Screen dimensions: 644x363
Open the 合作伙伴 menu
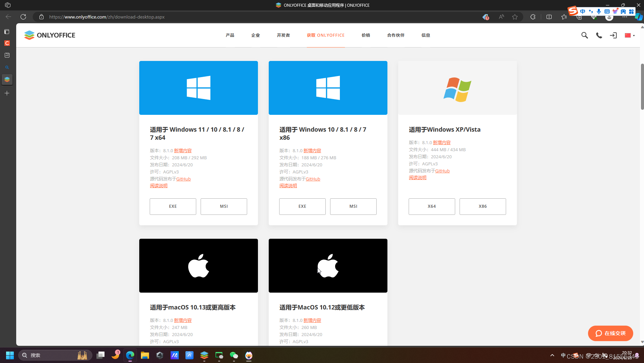pos(396,35)
